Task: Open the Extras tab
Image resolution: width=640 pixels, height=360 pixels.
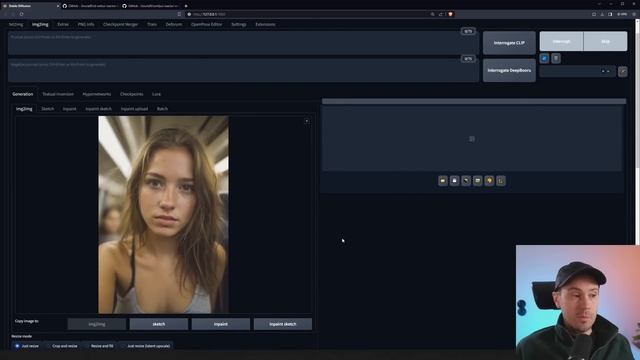Action: [63, 24]
